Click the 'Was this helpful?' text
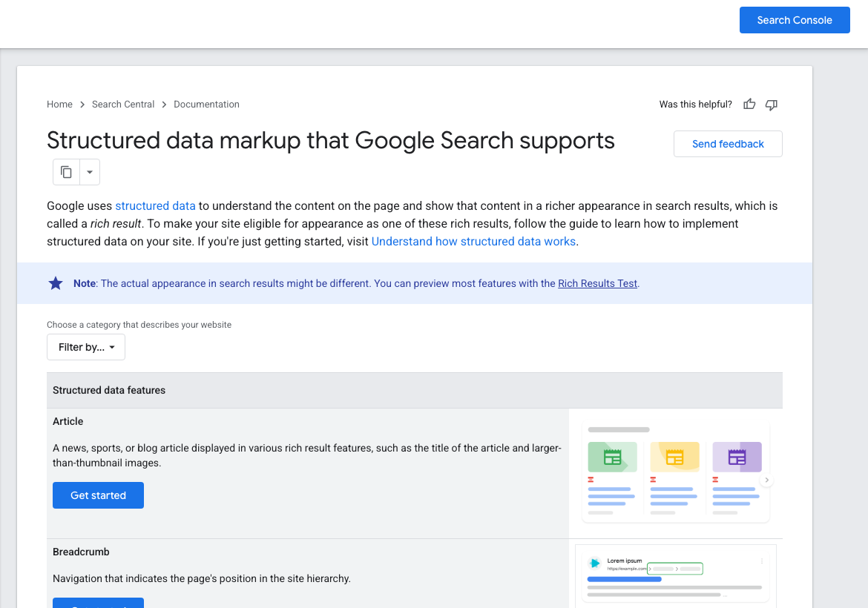The height and width of the screenshot is (608, 868). coord(695,104)
